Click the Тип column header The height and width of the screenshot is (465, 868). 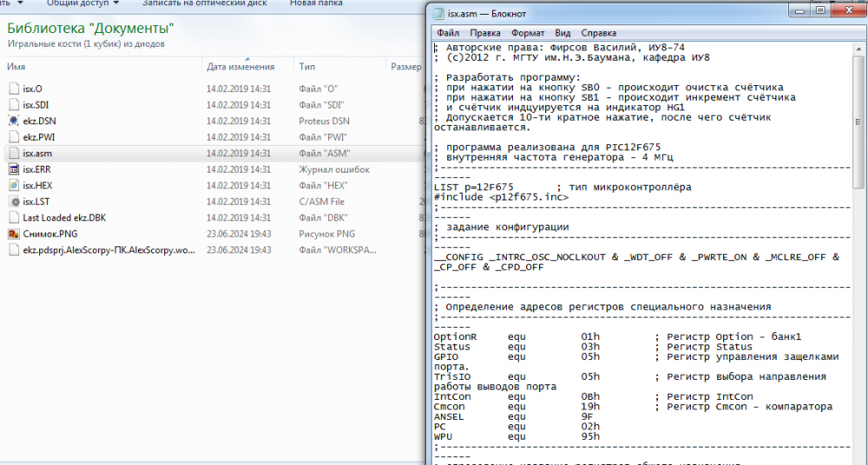coord(307,67)
